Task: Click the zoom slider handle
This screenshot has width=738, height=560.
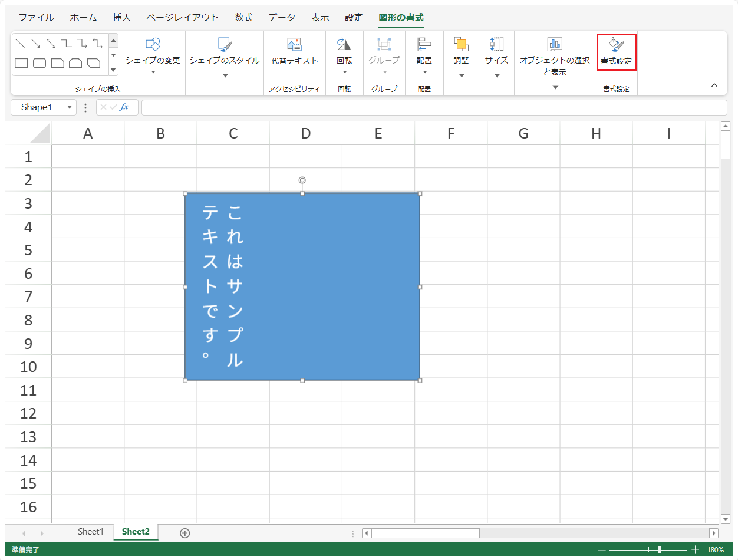Action: [659, 549]
